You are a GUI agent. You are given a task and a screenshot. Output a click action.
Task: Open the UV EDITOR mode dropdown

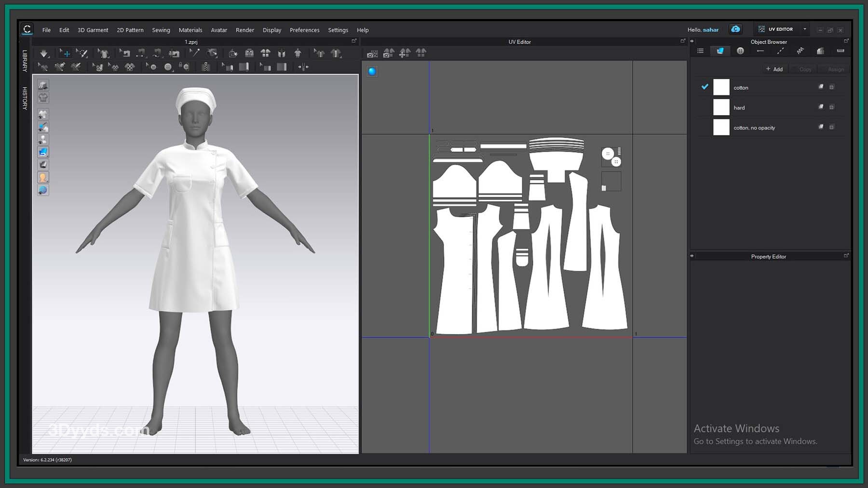[x=804, y=29]
